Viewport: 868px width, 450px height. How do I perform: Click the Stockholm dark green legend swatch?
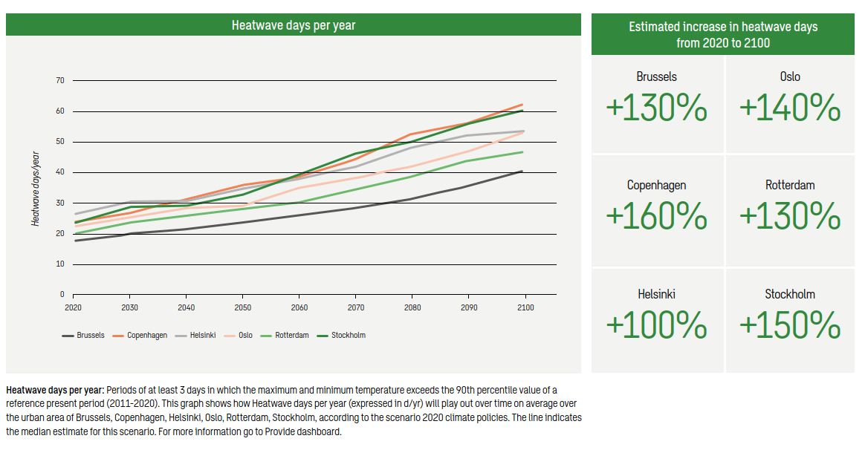pyautogui.click(x=321, y=336)
